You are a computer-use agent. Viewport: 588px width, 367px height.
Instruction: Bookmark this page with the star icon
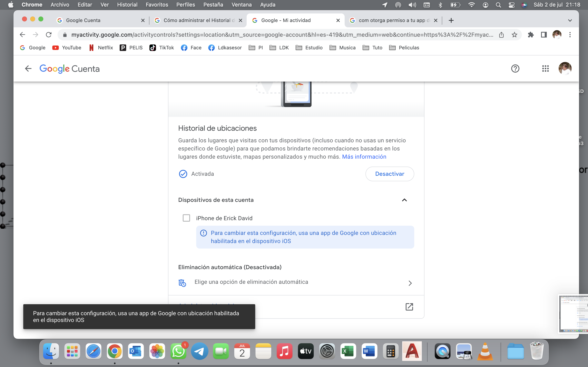pyautogui.click(x=514, y=35)
